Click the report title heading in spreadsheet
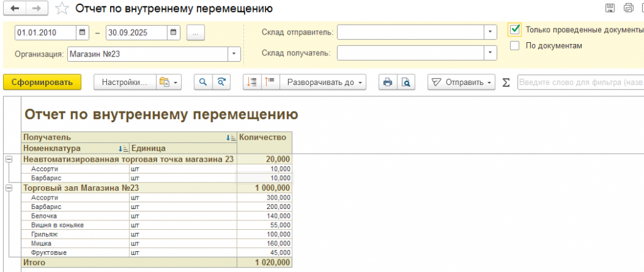Image resolution: width=644 pixels, height=272 pixels. point(162,115)
